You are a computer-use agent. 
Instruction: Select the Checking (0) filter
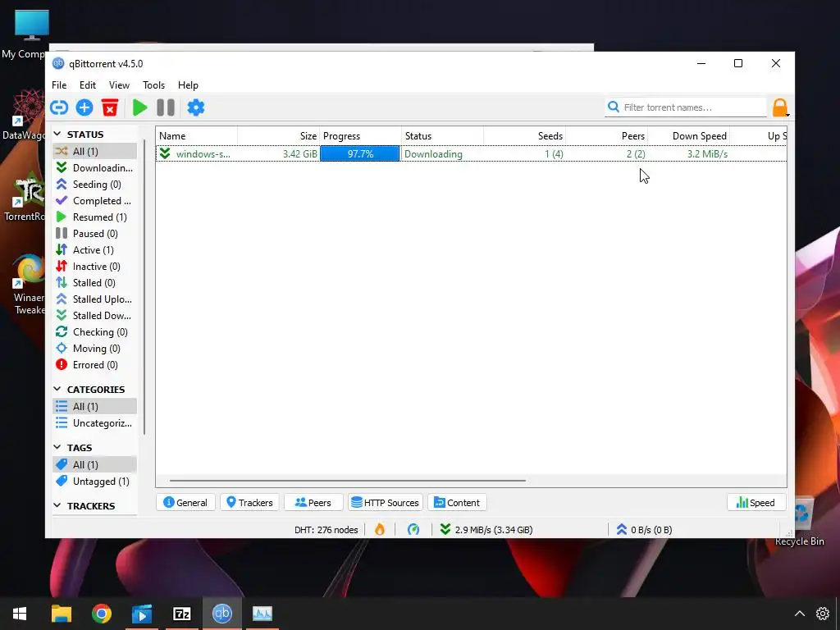(x=95, y=332)
